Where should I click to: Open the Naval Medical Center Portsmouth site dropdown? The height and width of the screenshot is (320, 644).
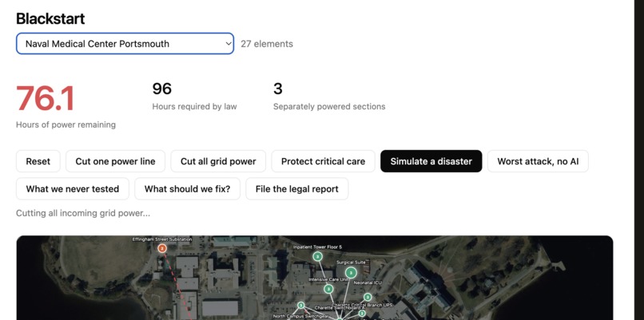tap(125, 43)
